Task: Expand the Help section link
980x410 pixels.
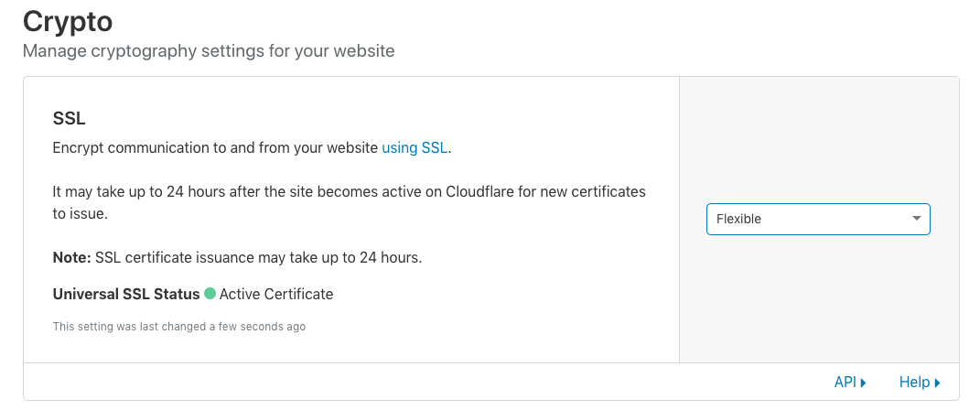Action: tap(920, 383)
